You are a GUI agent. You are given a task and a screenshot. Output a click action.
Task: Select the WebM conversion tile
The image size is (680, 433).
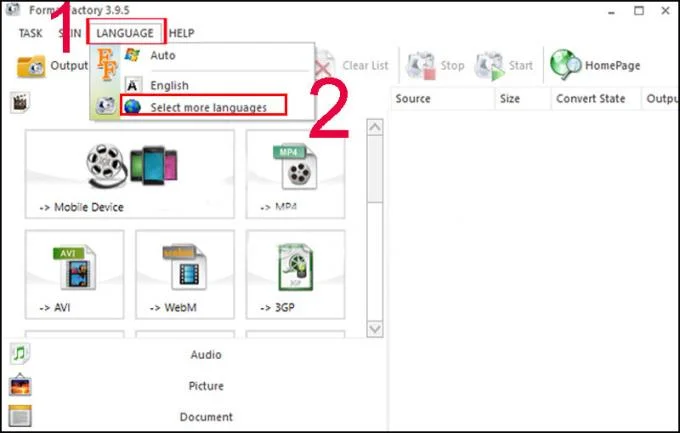tap(185, 274)
